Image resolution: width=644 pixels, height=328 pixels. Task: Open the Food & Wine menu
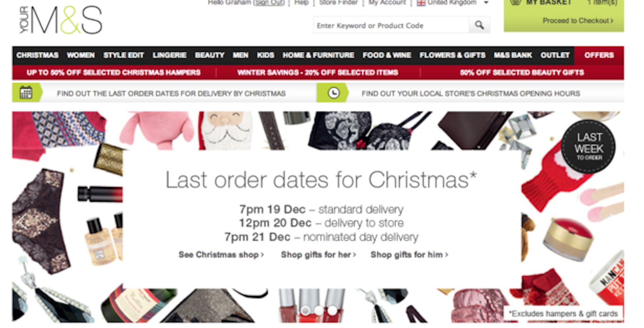387,55
